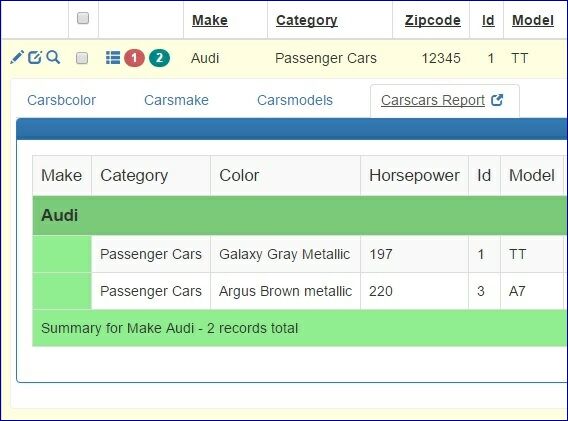
Task: Open inline edit icon next to pencil
Action: coord(35,57)
